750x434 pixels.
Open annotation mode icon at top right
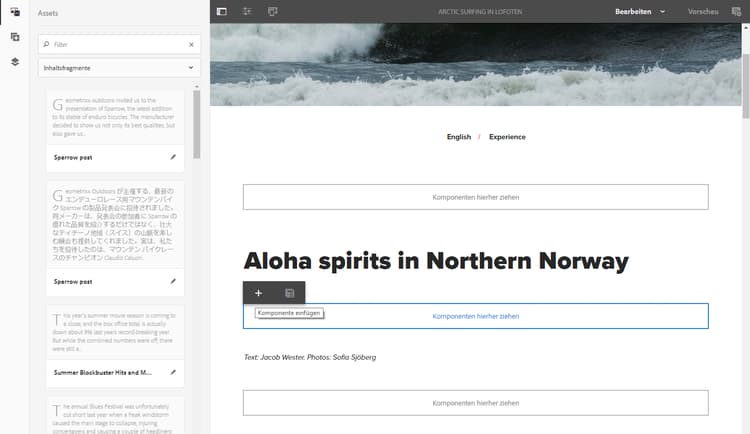(736, 11)
